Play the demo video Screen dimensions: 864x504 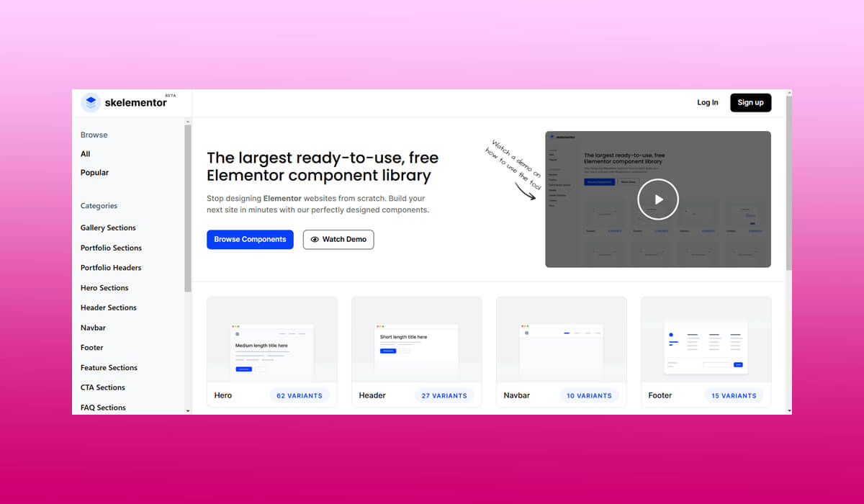tap(658, 199)
